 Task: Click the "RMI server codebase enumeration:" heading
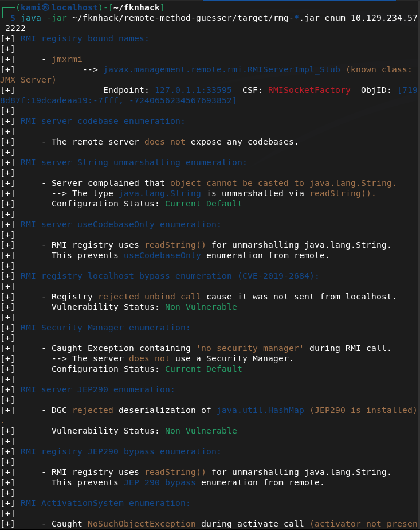[x=103, y=121]
